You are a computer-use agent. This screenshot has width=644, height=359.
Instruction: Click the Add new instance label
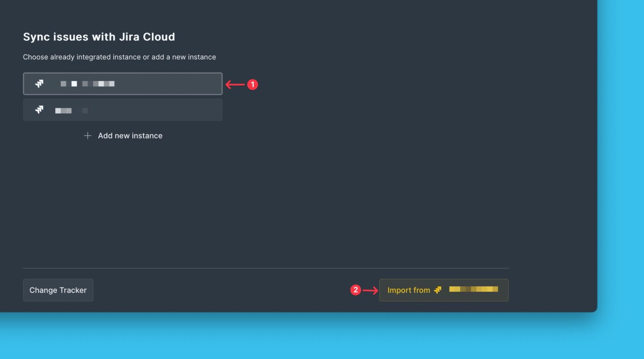(x=130, y=136)
